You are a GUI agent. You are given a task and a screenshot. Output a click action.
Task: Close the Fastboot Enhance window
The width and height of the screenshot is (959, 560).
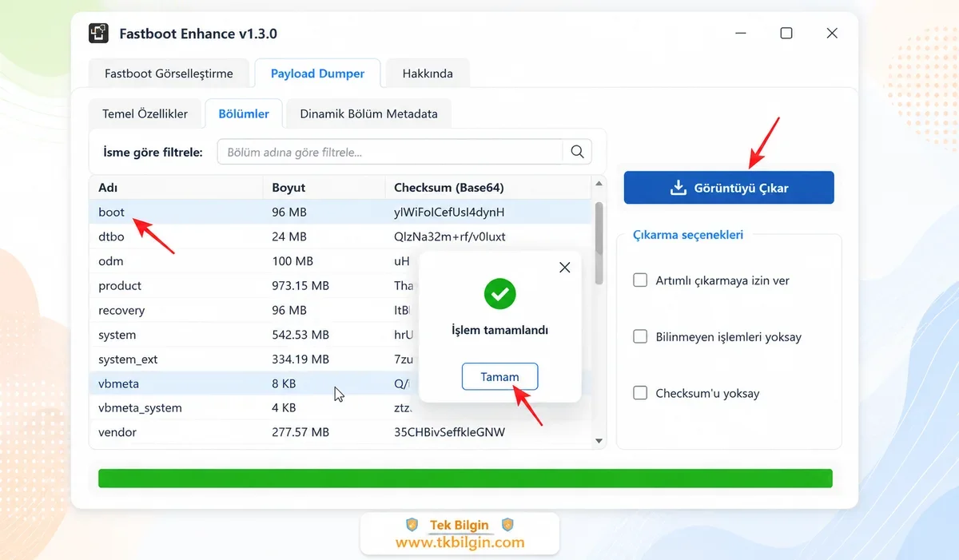832,33
